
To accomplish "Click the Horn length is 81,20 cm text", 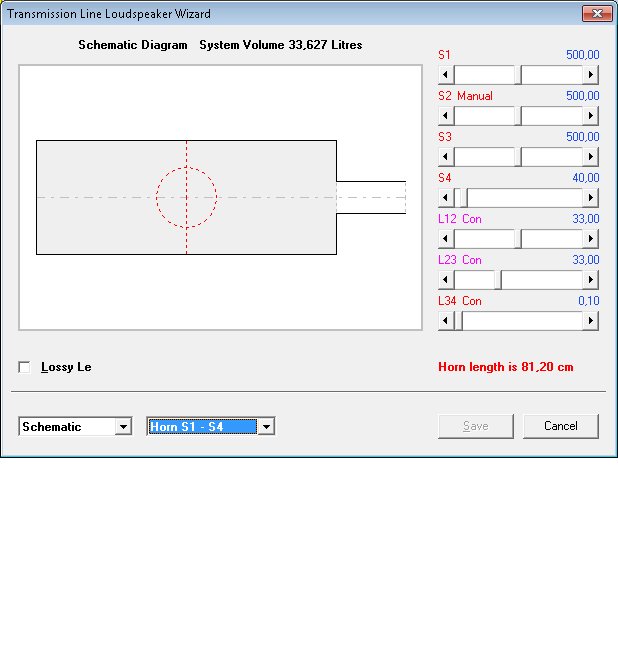I will point(506,367).
